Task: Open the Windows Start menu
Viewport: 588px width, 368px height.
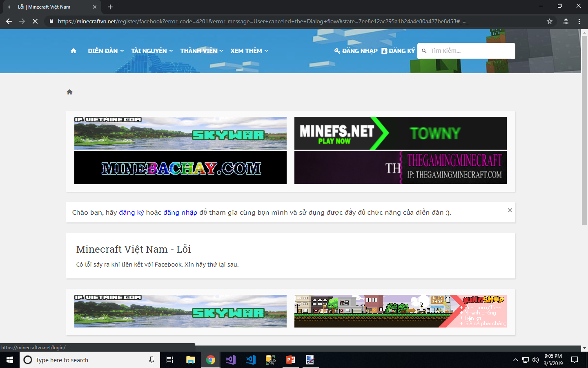Action: [x=10, y=360]
